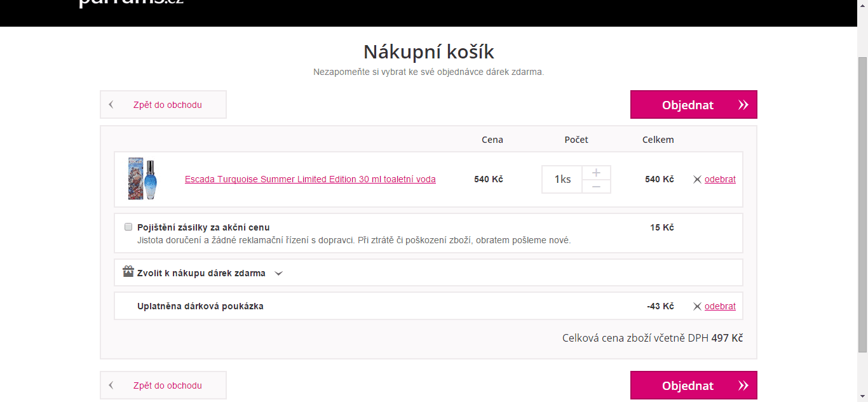Enable the Pojištění zásilky checkbox
This screenshot has height=402, width=868.
point(128,227)
